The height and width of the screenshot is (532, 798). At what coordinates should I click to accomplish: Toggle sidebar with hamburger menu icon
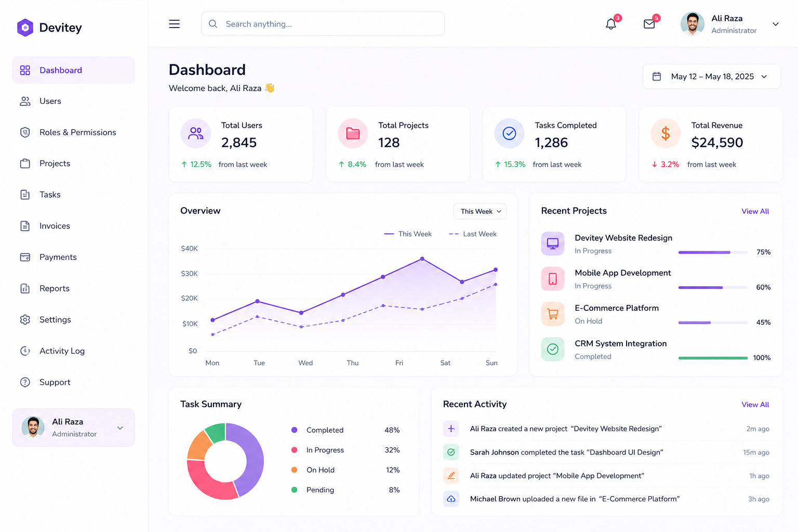pyautogui.click(x=175, y=24)
